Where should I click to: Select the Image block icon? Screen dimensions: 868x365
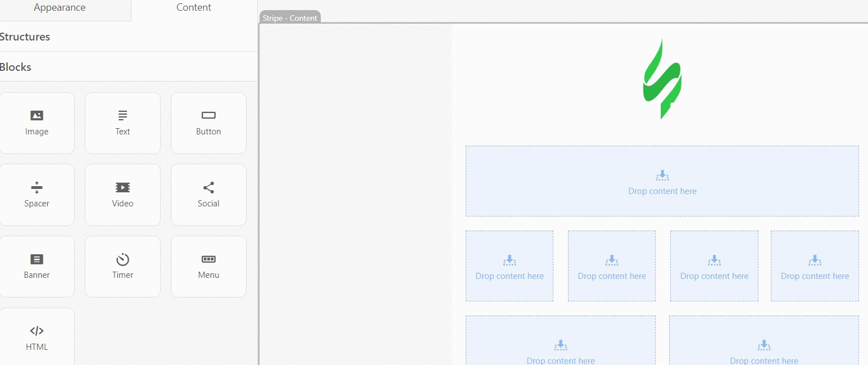37,115
